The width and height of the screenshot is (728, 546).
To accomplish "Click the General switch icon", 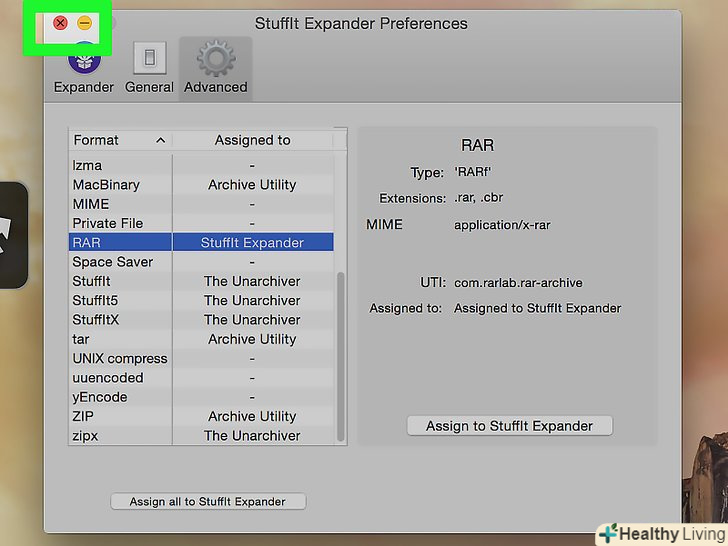I will coord(150,58).
